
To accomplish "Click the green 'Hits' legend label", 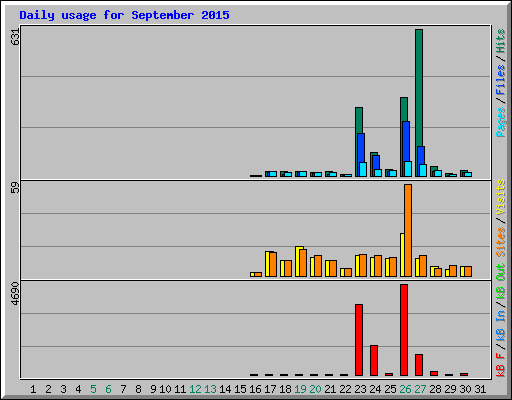I will [x=500, y=41].
